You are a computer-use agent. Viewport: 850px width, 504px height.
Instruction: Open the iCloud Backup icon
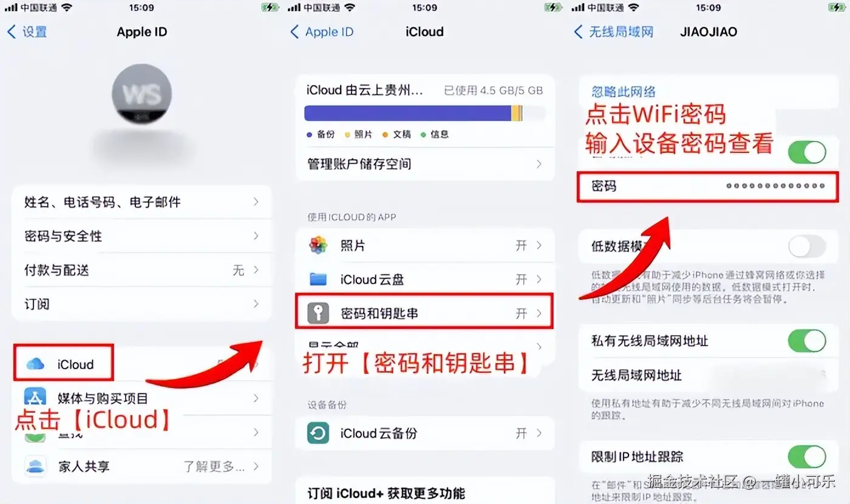(318, 433)
